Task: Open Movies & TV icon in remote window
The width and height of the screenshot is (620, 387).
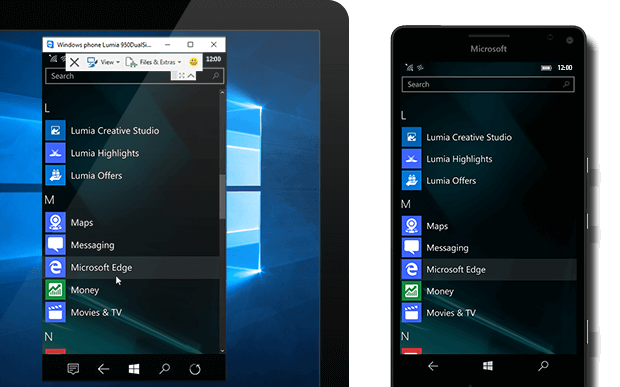Action: click(x=55, y=312)
